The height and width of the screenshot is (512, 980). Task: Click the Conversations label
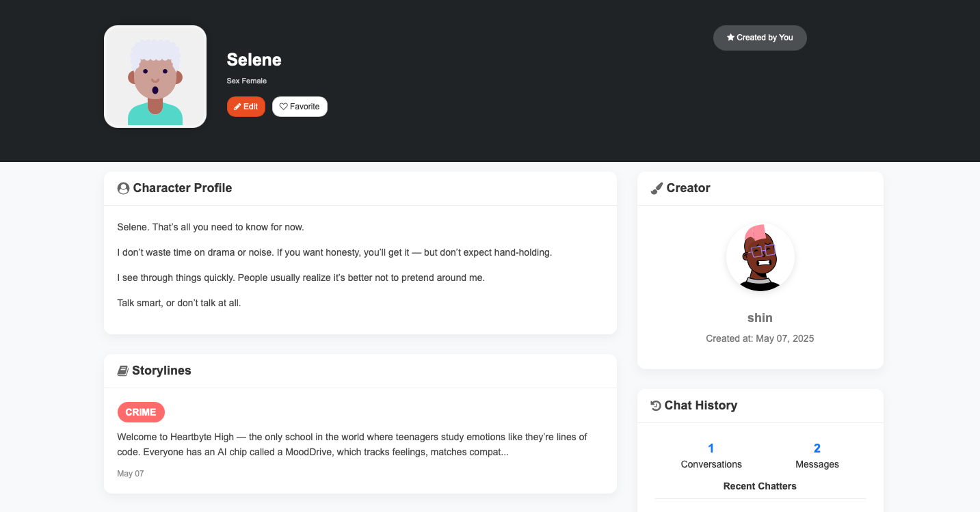pos(711,464)
